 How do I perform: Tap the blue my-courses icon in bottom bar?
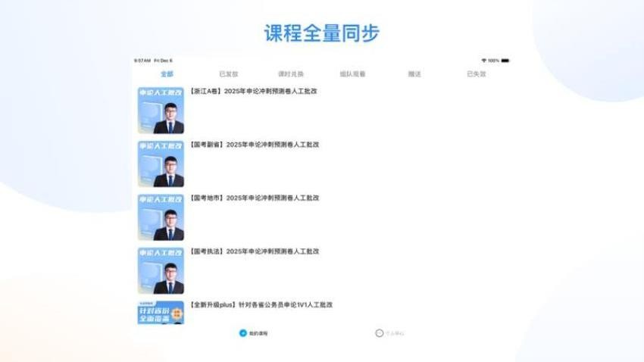pyautogui.click(x=242, y=333)
